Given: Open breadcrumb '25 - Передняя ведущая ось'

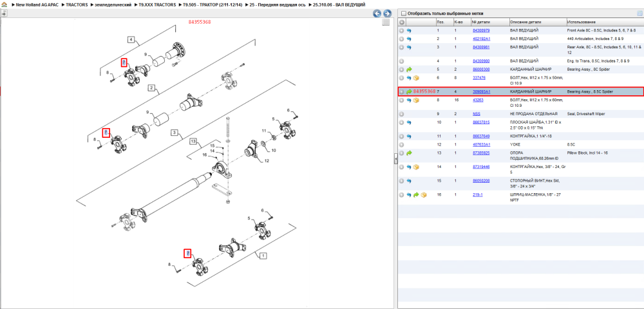Looking at the screenshot, I should [x=277, y=5].
